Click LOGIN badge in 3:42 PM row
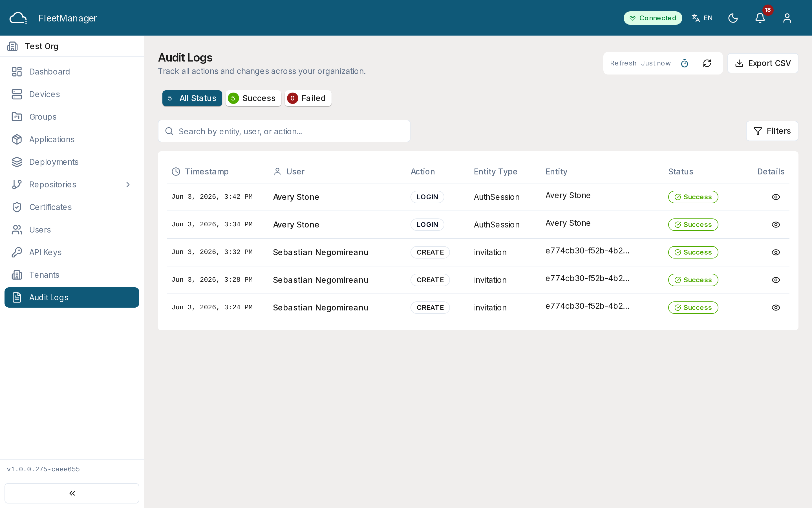 427,197
